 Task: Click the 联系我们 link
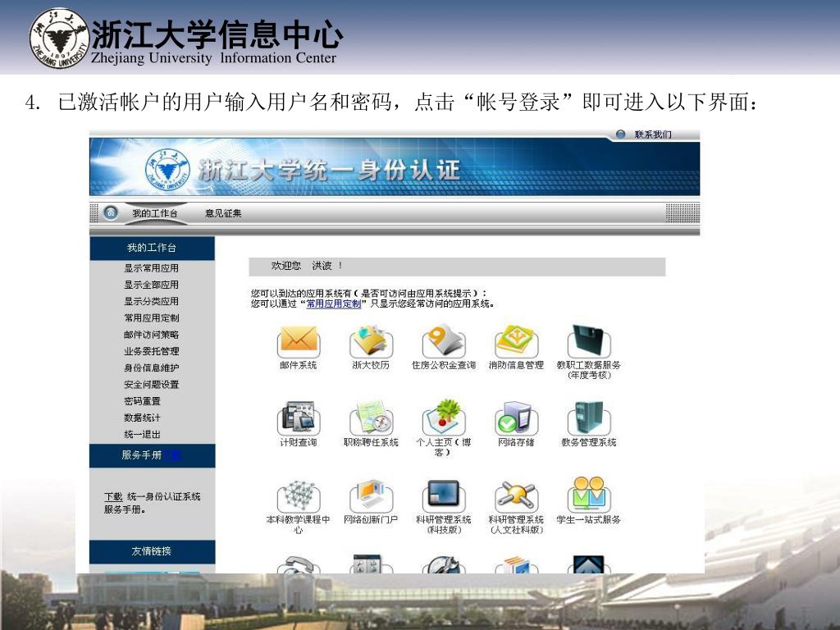[x=653, y=135]
